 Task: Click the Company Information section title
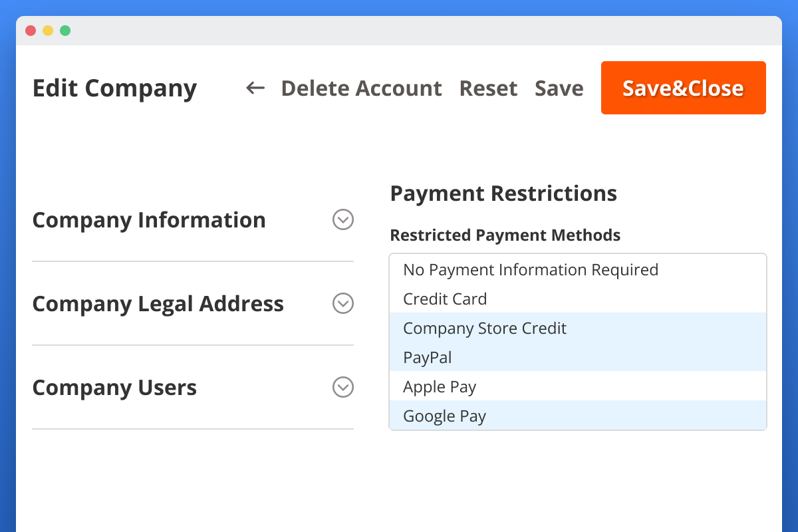coord(149,219)
